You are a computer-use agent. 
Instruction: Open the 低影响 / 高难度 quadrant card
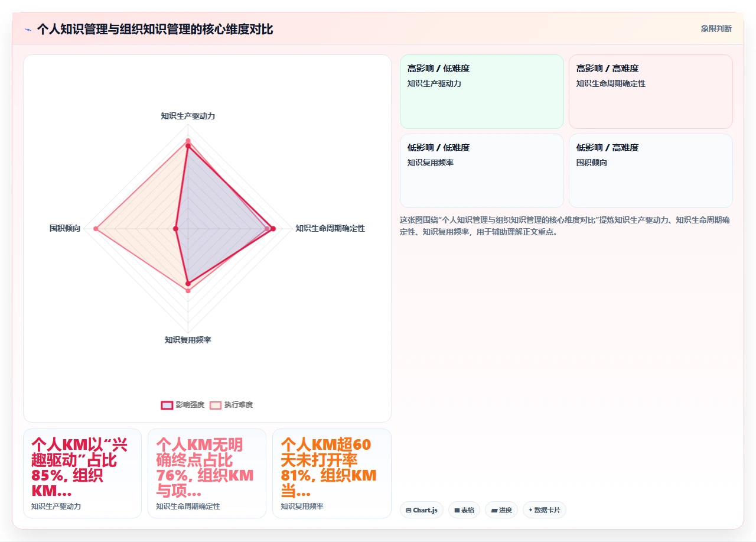(651, 171)
